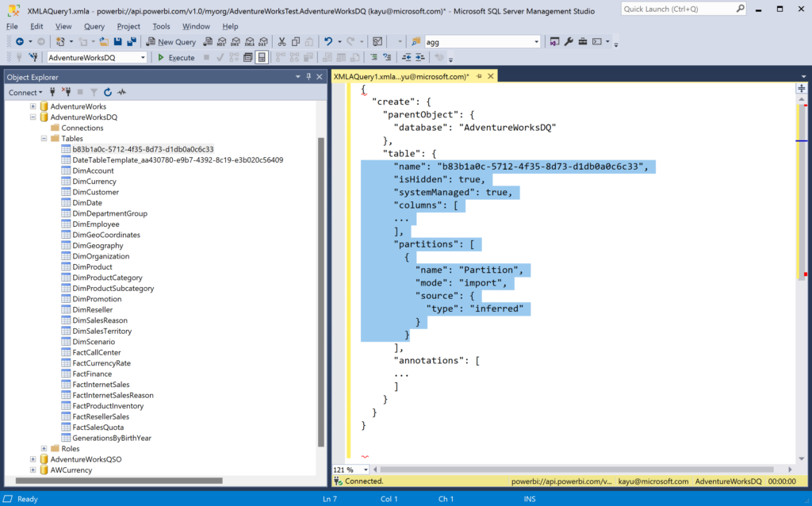Open the Toolbox icon in the toolbar
Image resolution: width=812 pixels, height=506 pixels.
(x=583, y=42)
